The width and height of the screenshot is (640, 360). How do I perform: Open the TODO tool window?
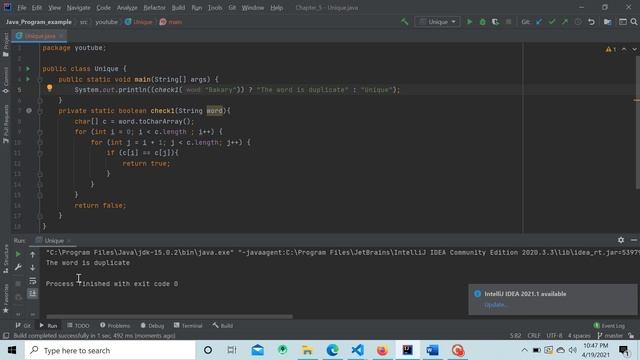coord(78,325)
